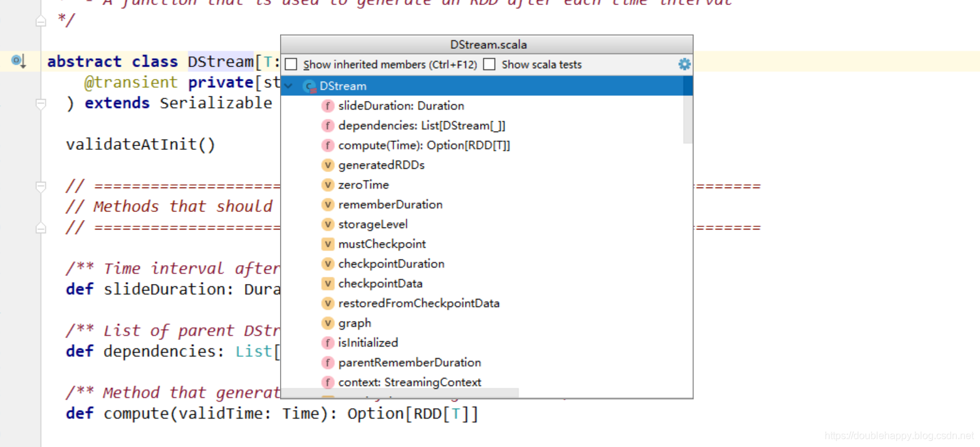Click parentRememberDuration function icon

(328, 363)
